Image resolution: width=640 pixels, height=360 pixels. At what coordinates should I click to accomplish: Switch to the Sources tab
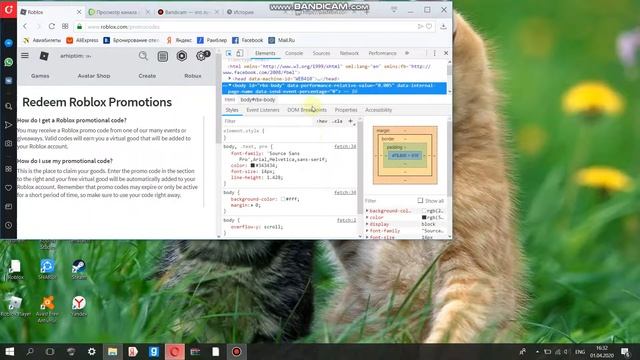click(x=321, y=53)
